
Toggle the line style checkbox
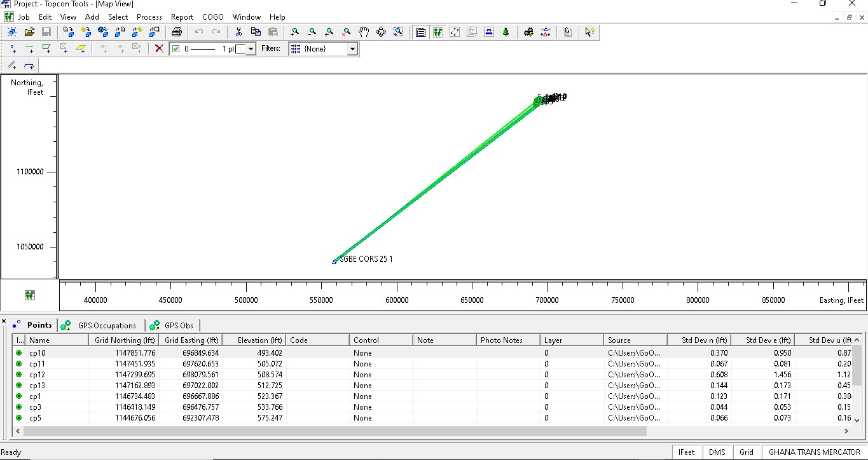pos(176,48)
